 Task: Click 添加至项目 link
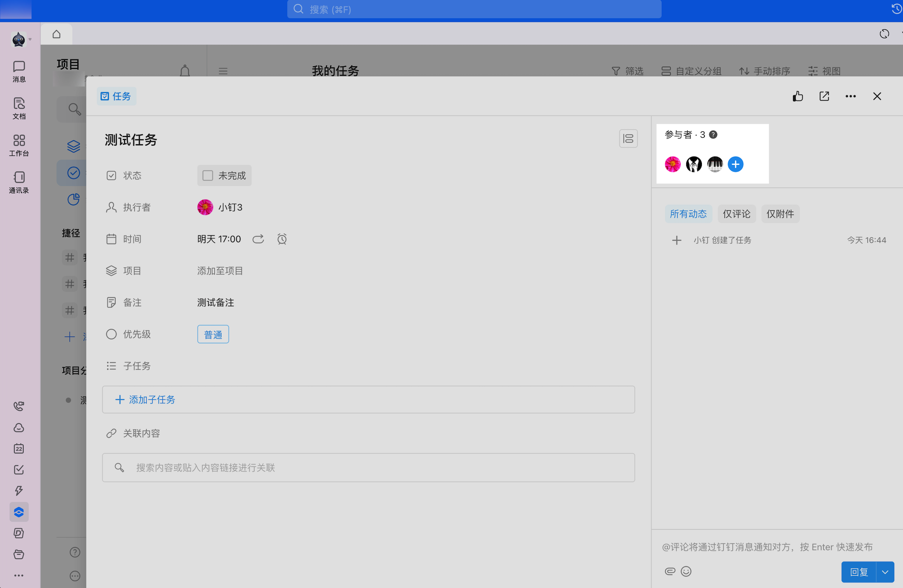point(220,271)
